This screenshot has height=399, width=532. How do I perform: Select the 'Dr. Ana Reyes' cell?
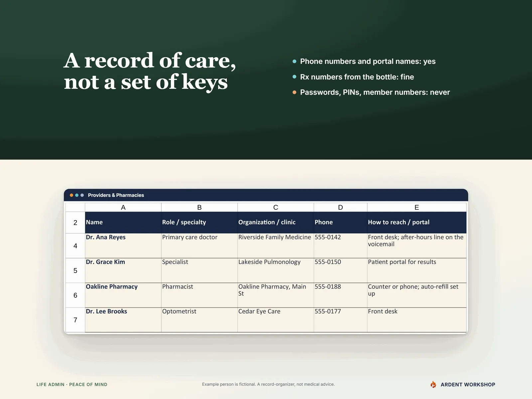(x=123, y=246)
